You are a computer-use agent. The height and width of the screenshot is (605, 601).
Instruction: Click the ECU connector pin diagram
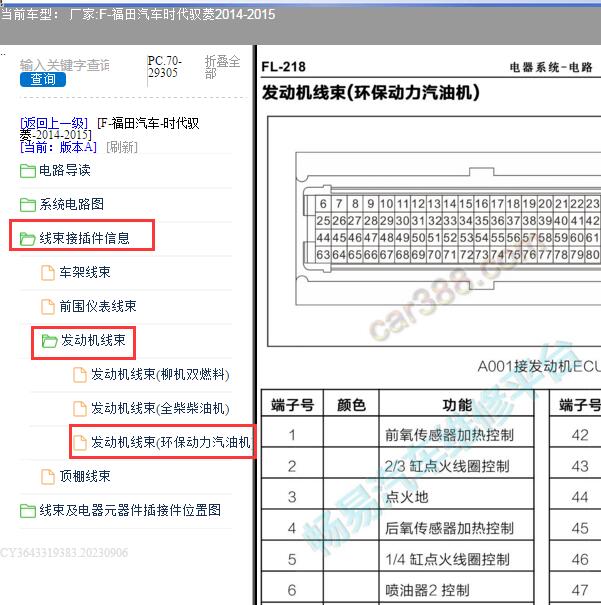448,229
